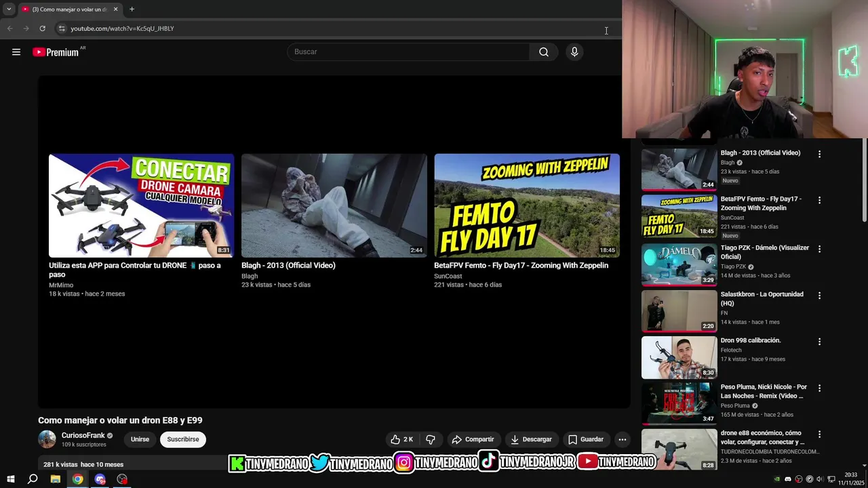Click the Unirse join button
868x488 pixels.
point(140,439)
